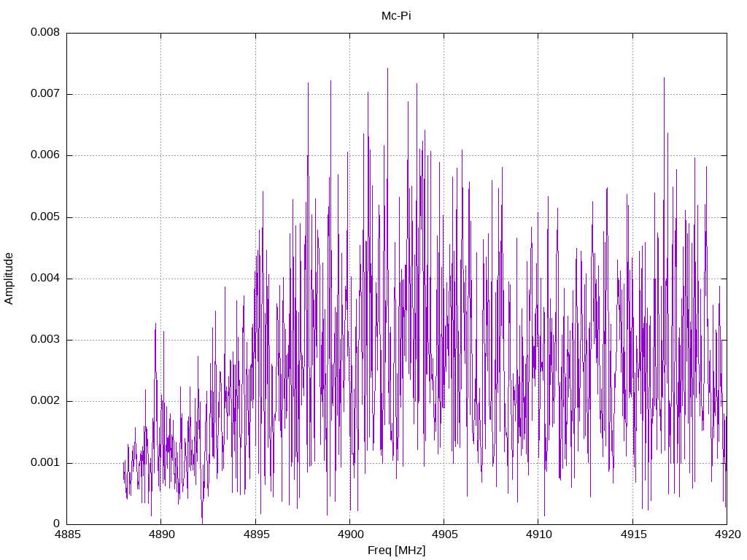Click the y-axis tick label 0.002

(x=45, y=401)
